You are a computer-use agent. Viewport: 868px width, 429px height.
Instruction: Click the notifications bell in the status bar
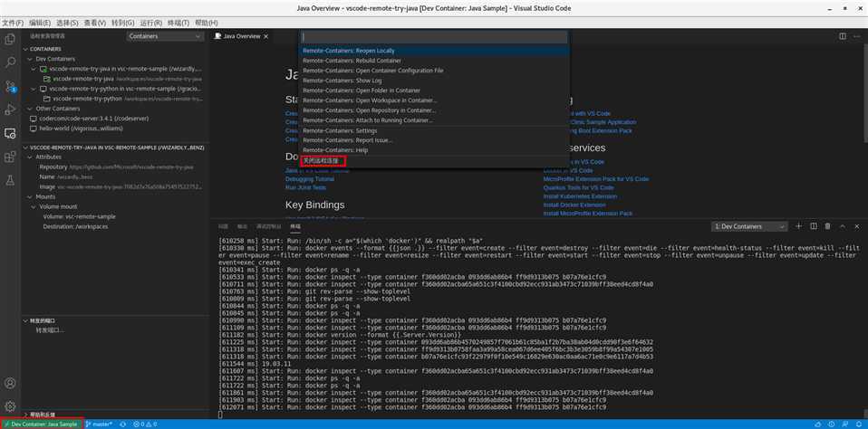tap(857, 424)
